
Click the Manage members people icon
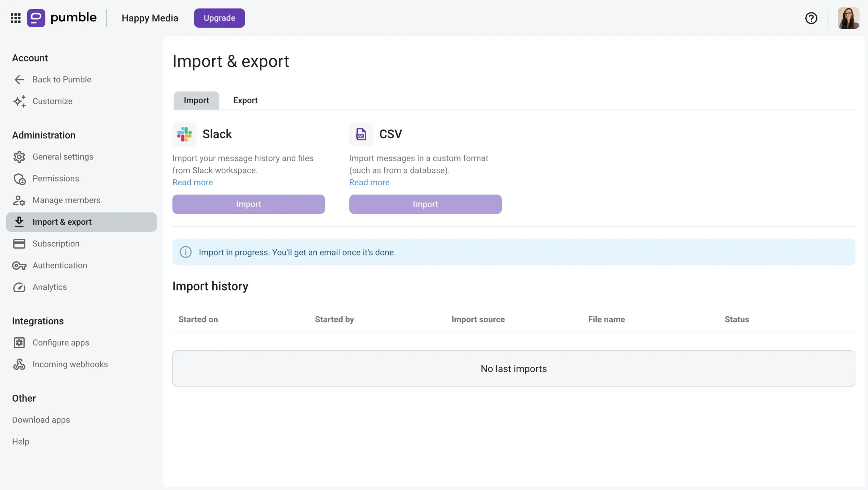point(19,200)
